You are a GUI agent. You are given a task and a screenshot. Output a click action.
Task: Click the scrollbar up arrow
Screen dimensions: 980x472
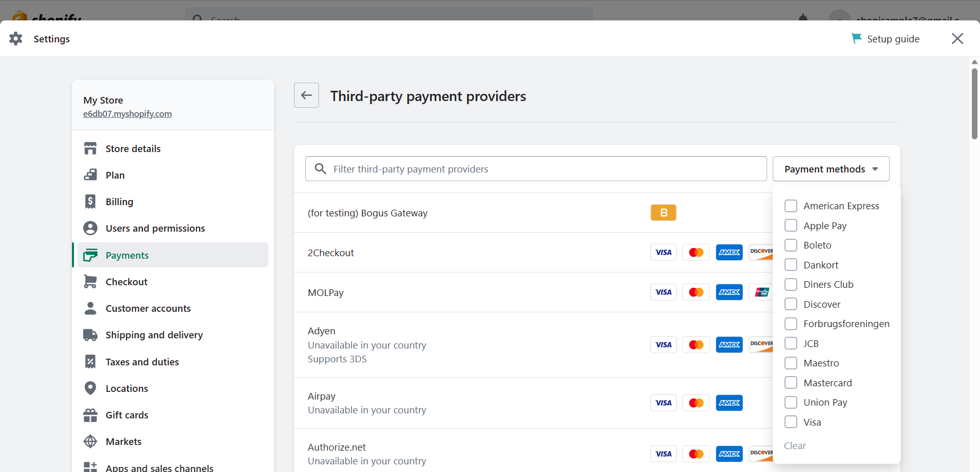pos(974,62)
